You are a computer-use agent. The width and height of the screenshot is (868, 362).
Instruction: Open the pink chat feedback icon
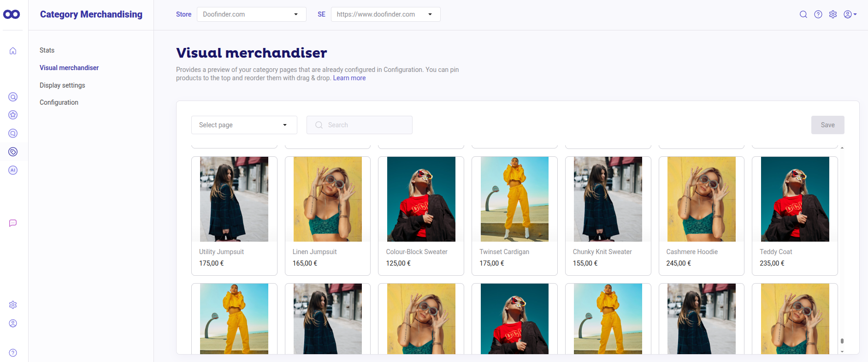13,223
